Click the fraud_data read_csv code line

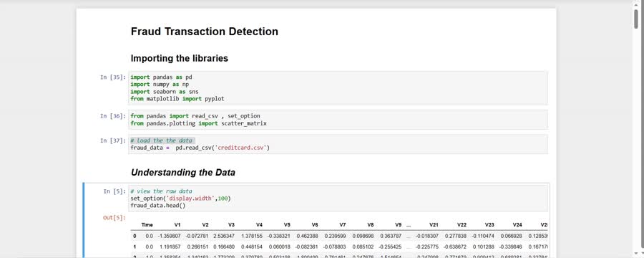point(200,148)
